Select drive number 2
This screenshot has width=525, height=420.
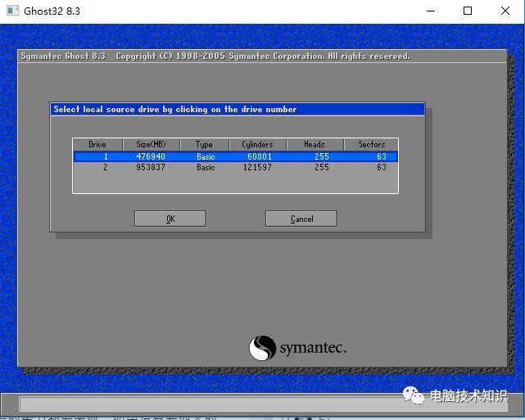pyautogui.click(x=106, y=167)
